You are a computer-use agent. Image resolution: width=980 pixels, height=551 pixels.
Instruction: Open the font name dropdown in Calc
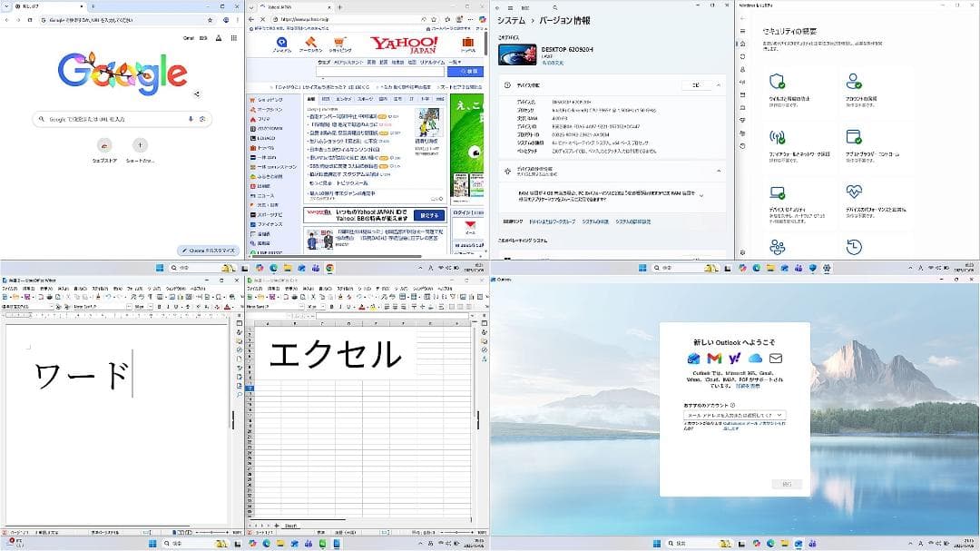point(299,306)
